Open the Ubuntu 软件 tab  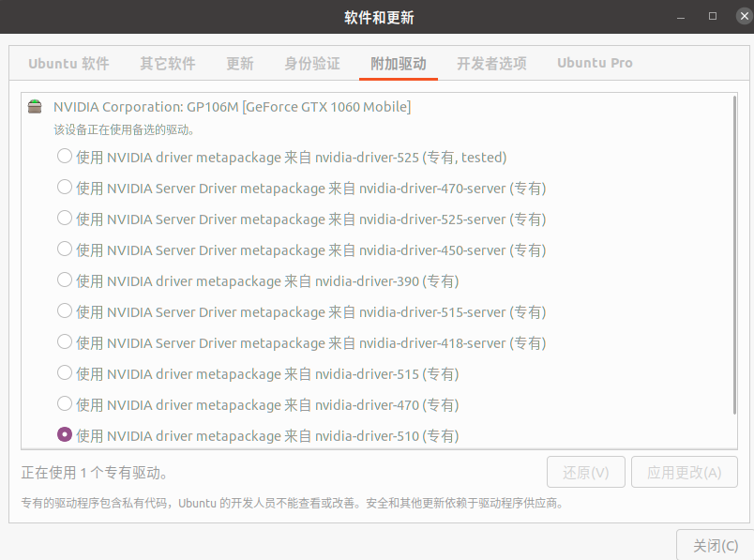point(68,63)
